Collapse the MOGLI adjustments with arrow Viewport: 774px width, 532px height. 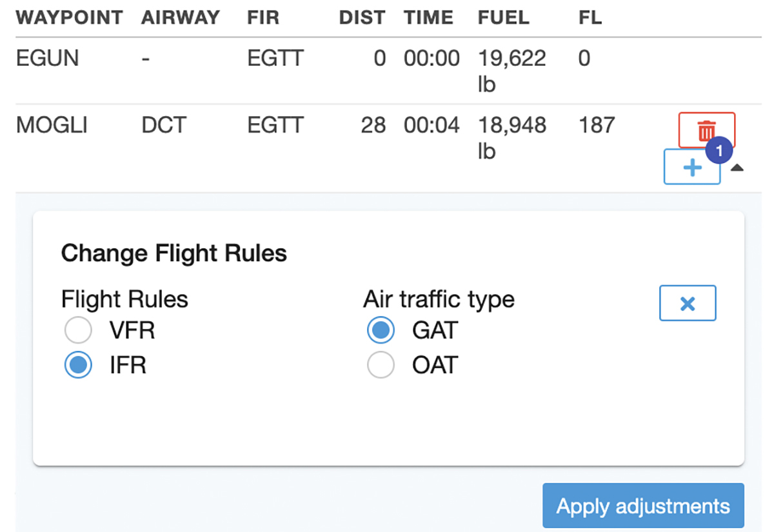click(x=737, y=168)
